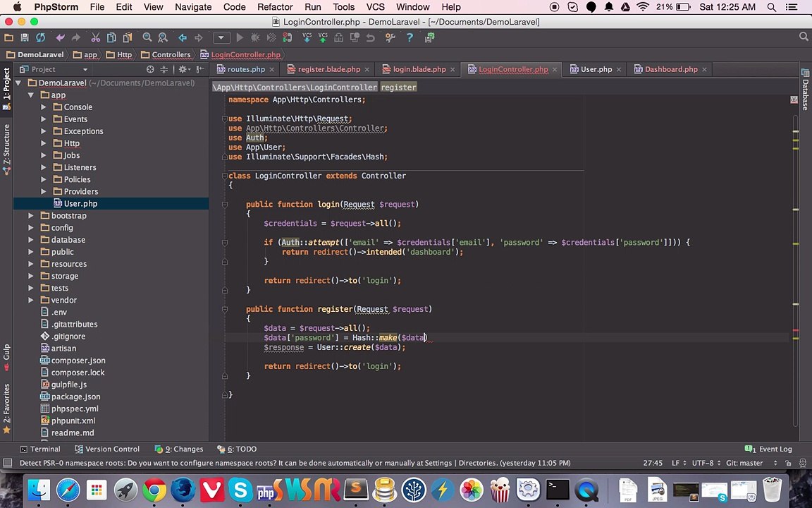Image resolution: width=812 pixels, height=508 pixels.
Task: Click the Cut scissors icon
Action: pos(95,37)
